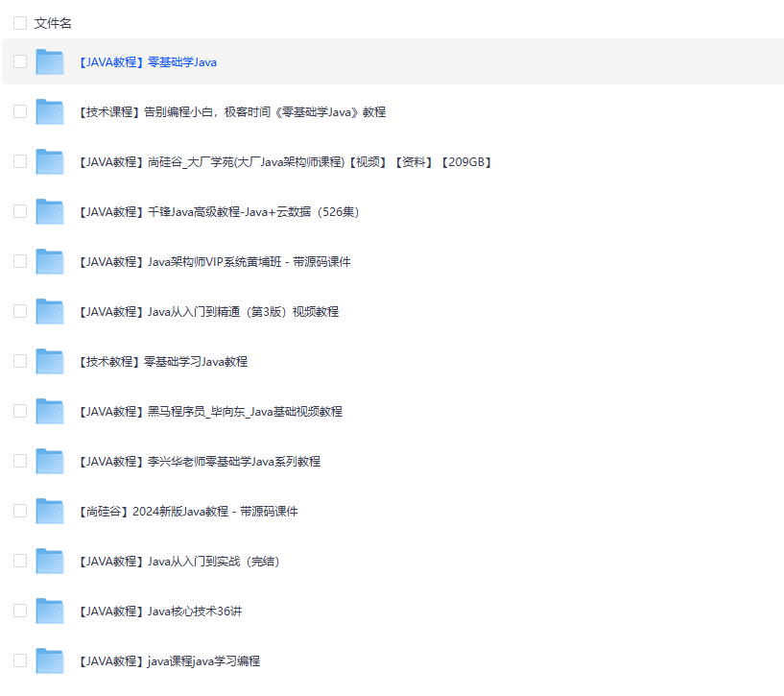Tick the checkbox for 【技术教程】零基础学习Java教程

[20, 361]
